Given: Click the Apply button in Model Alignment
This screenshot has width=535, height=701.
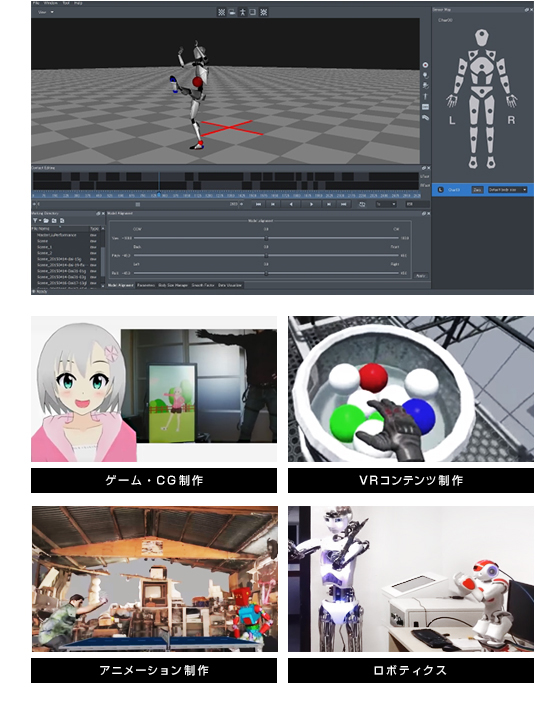Looking at the screenshot, I should point(421,276).
